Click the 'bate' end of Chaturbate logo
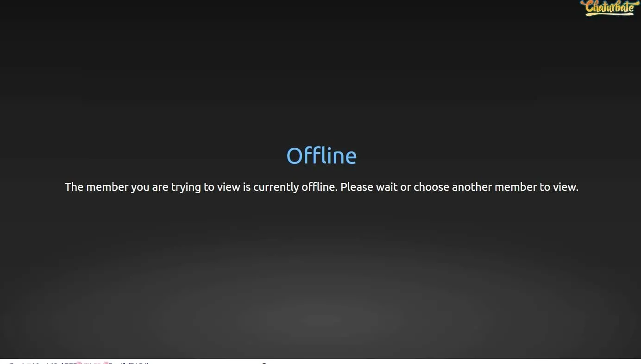This screenshot has height=364, width=641. 624,6
